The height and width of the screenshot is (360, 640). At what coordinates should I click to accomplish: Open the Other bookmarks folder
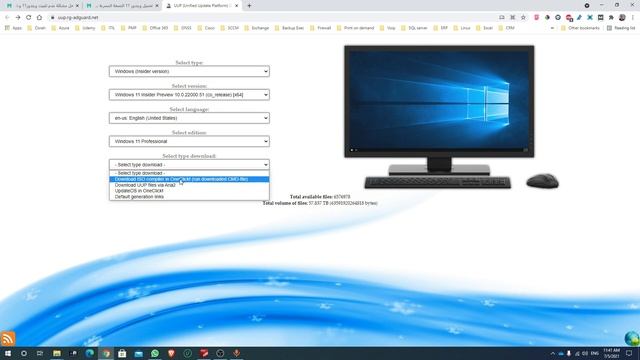580,28
